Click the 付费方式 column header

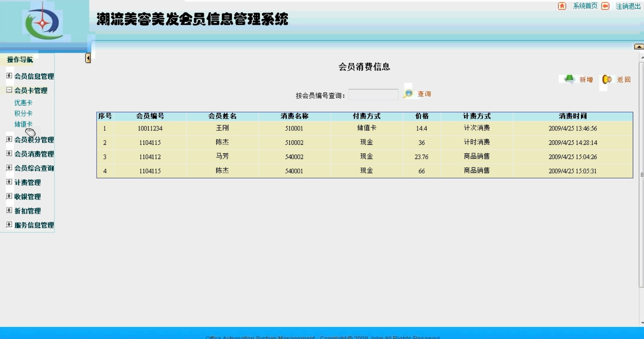(367, 116)
